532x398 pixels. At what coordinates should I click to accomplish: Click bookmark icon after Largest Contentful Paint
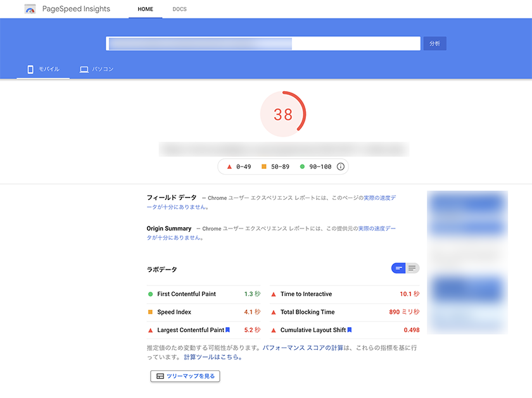(227, 330)
